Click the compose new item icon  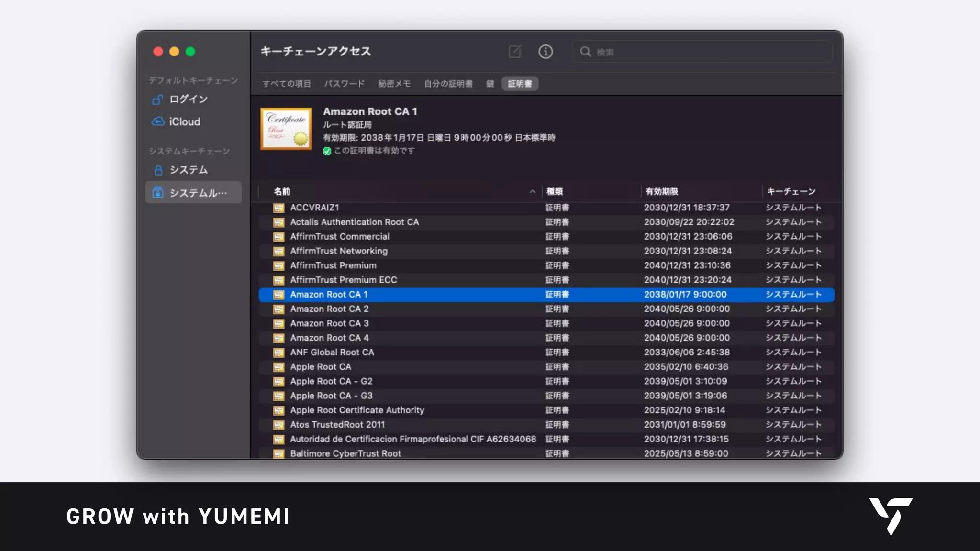click(515, 51)
